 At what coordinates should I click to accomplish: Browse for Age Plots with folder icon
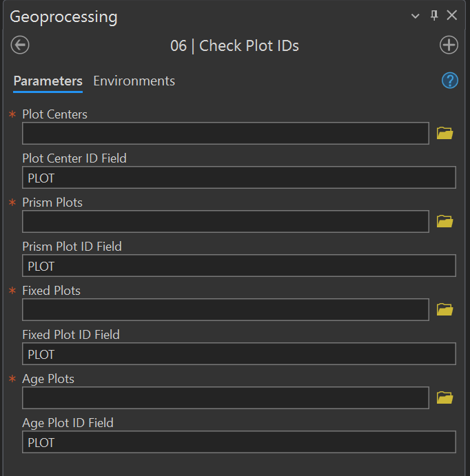[x=445, y=397]
